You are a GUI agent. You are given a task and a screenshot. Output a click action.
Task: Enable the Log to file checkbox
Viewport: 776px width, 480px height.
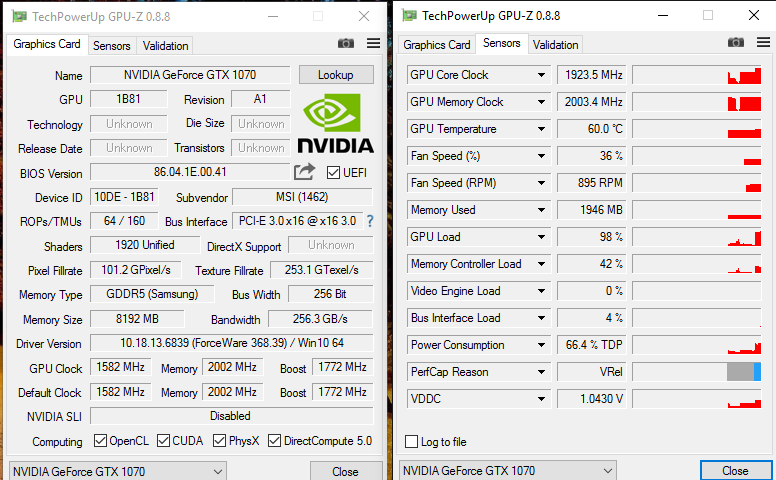(411, 441)
